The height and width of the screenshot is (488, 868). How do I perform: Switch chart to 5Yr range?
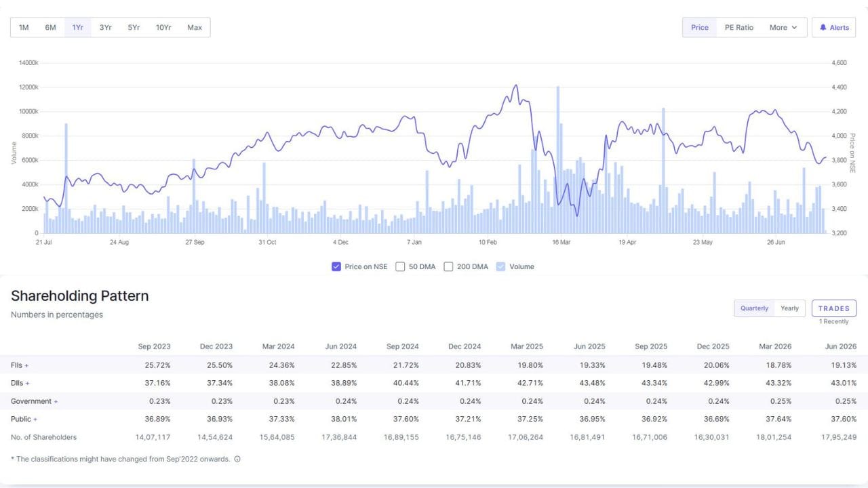coord(134,28)
